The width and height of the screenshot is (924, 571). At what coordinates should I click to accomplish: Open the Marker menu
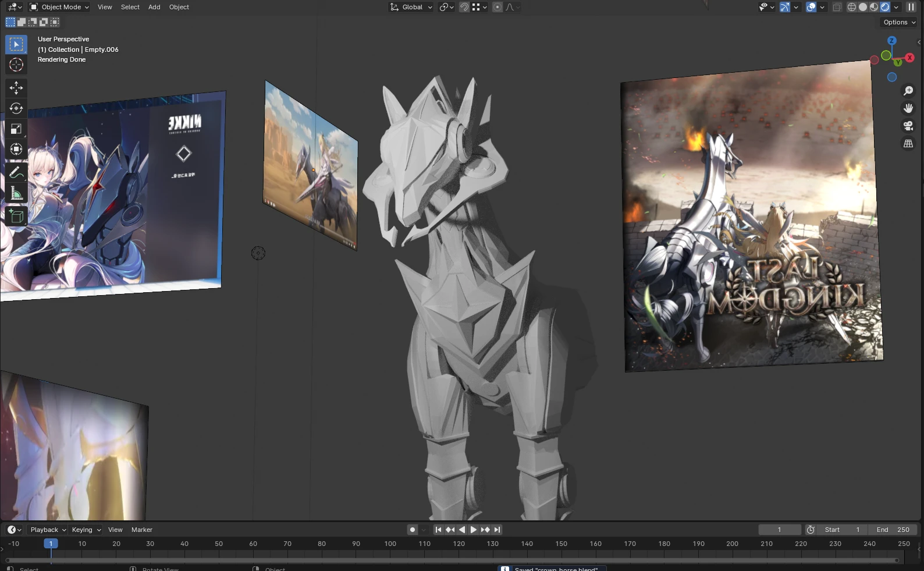point(142,530)
